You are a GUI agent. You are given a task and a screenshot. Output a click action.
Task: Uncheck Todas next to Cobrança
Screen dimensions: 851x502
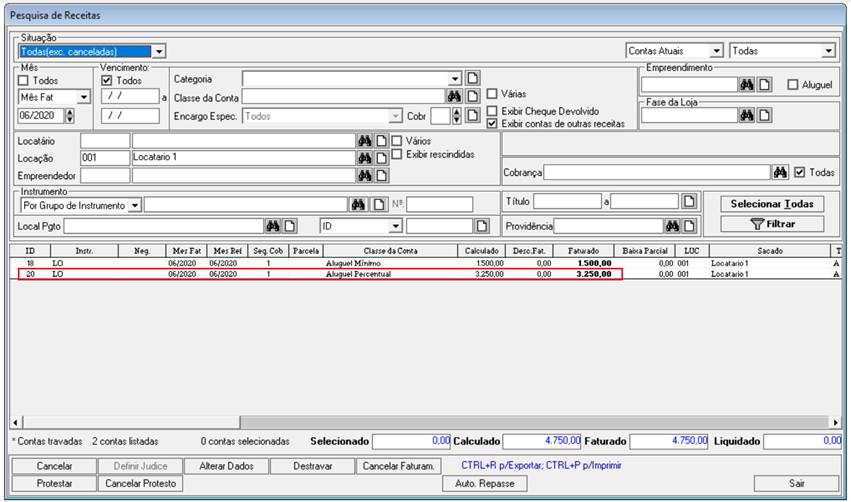click(x=799, y=173)
